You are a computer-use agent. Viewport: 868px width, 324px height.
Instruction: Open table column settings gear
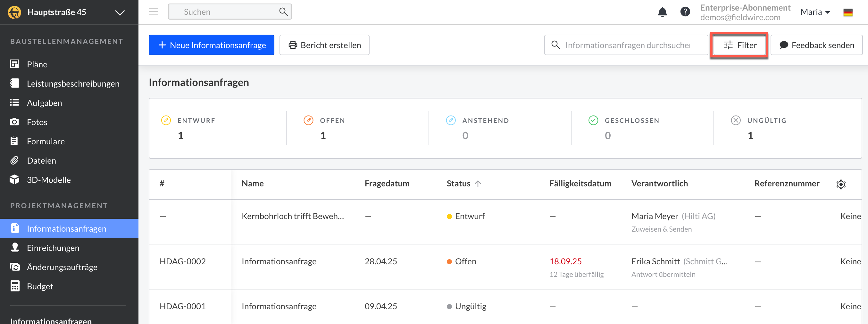[841, 184]
